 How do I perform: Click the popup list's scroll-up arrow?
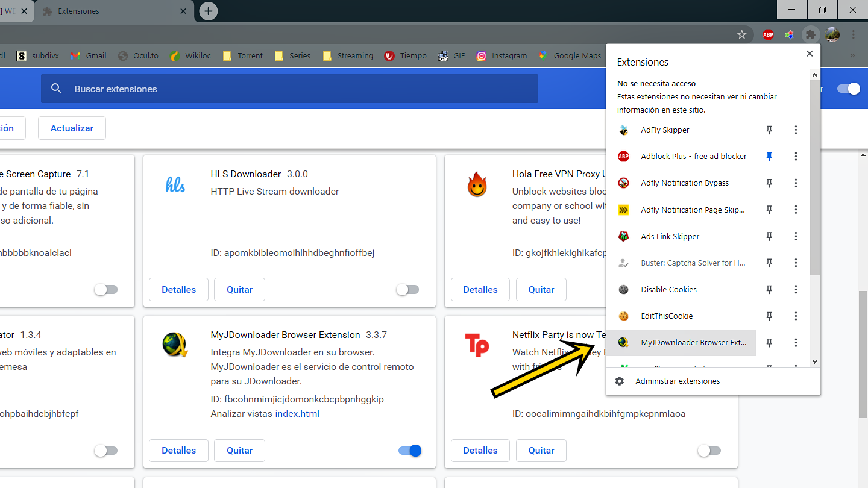(x=815, y=75)
